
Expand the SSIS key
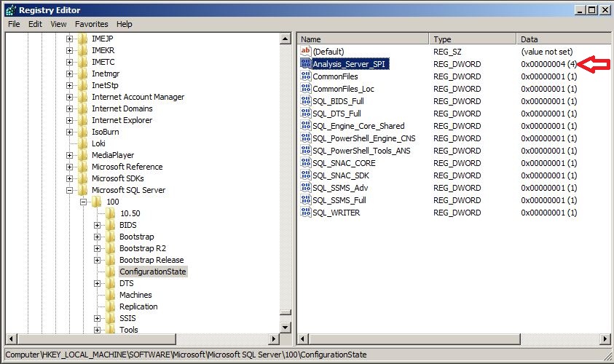pyautogui.click(x=97, y=318)
